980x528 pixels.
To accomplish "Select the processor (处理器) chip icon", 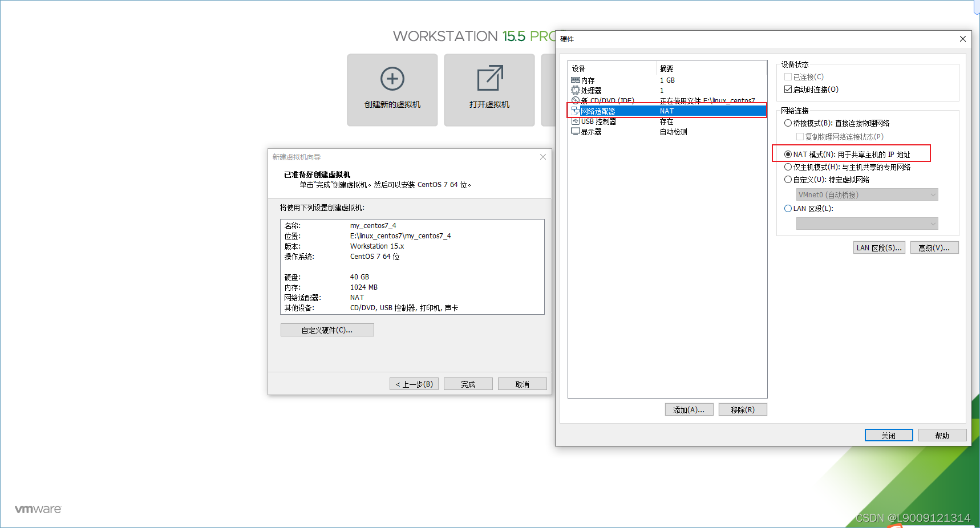I will click(576, 91).
